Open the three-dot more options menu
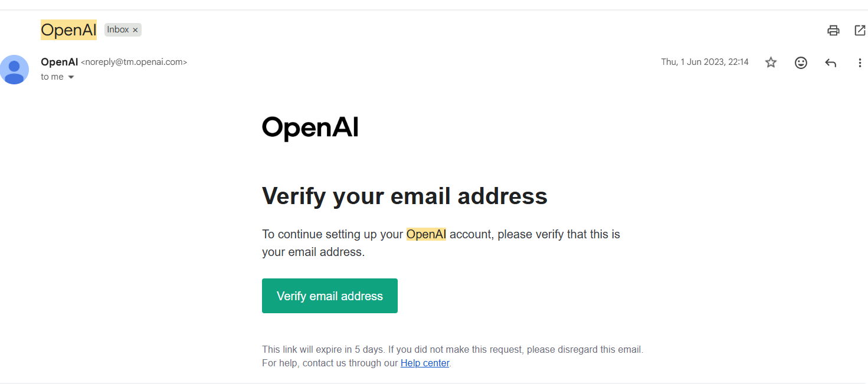 tap(860, 63)
